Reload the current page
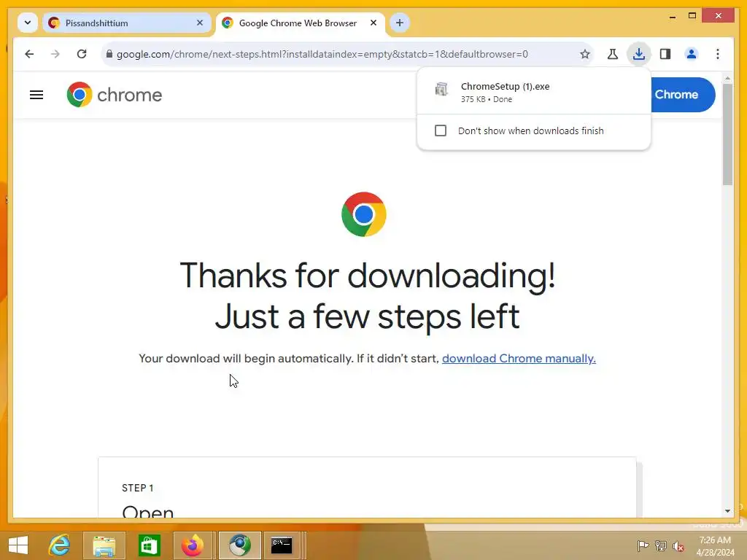The width and height of the screenshot is (747, 560). (x=82, y=54)
